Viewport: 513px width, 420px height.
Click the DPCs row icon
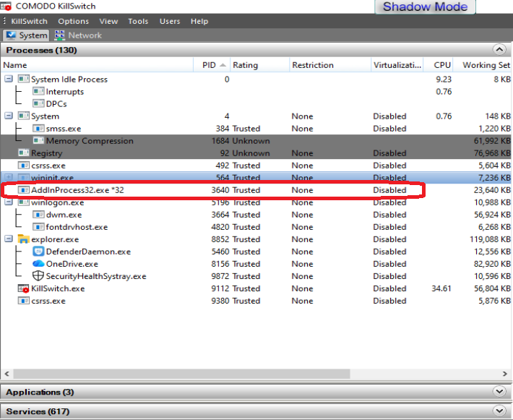(38, 104)
